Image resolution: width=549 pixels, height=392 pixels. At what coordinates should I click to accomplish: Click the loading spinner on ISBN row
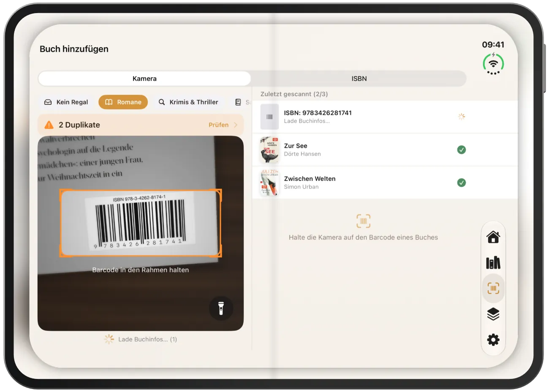pyautogui.click(x=461, y=117)
